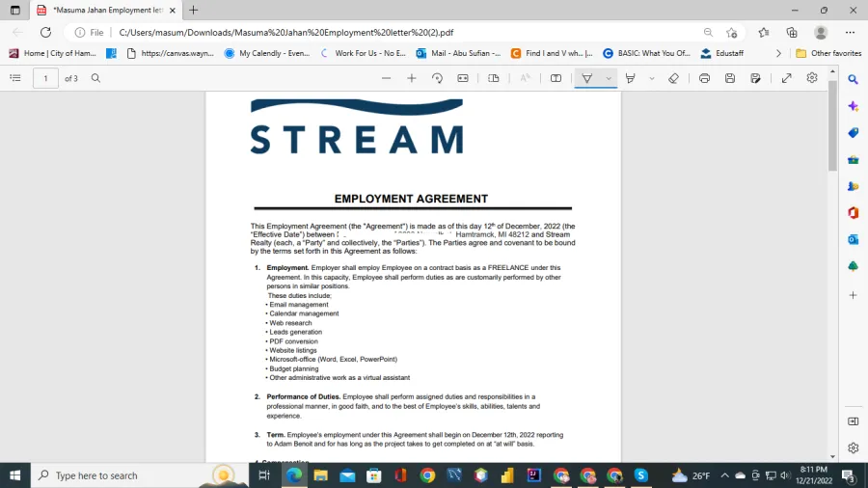The width and height of the screenshot is (868, 488).
Task: Open the Edustaff bookmark
Action: pos(722,53)
